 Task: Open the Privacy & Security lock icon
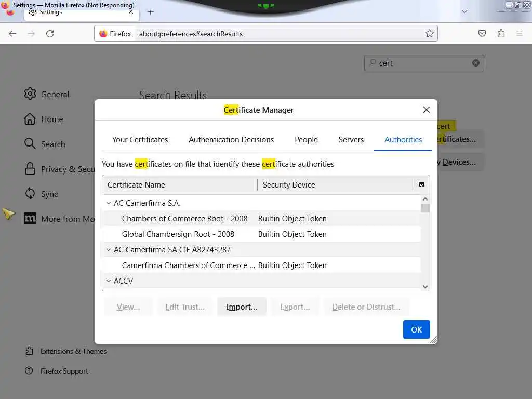[30, 169]
